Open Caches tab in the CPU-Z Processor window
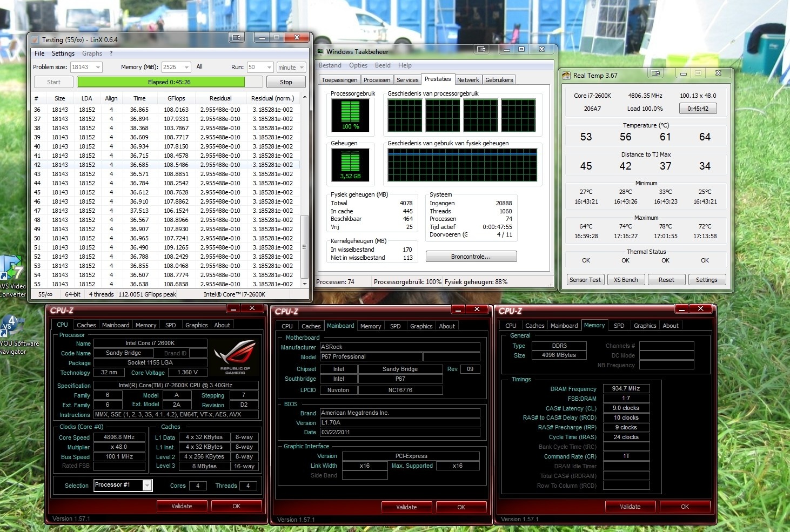 (x=86, y=325)
